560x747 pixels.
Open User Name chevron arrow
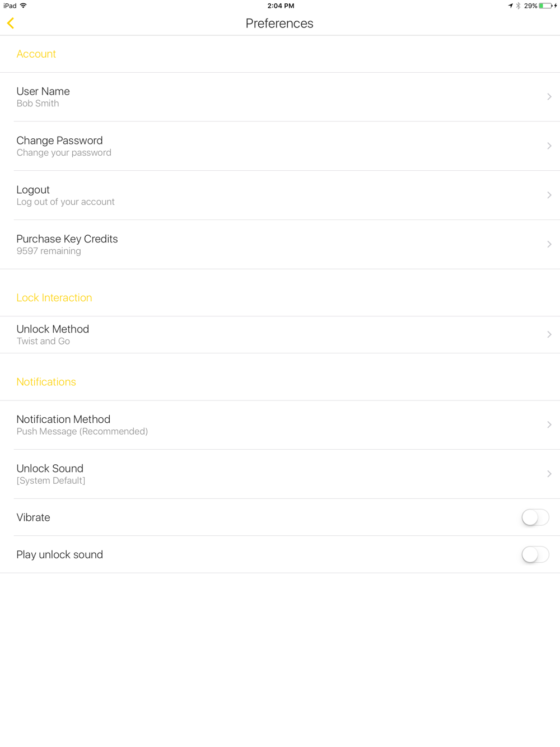pos(549,97)
